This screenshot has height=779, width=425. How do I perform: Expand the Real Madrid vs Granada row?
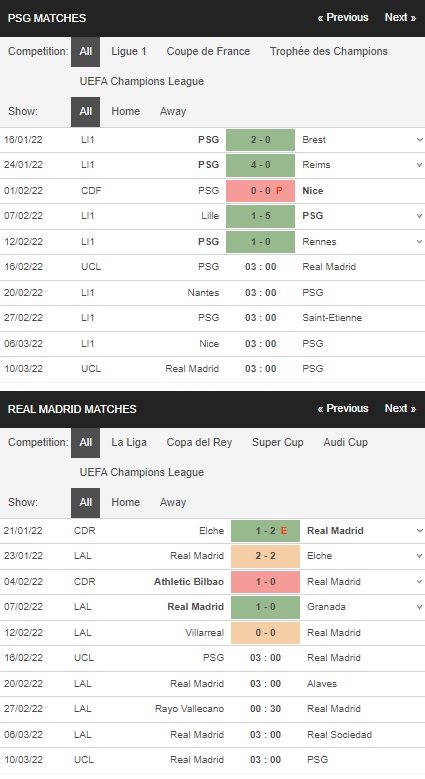[420, 607]
